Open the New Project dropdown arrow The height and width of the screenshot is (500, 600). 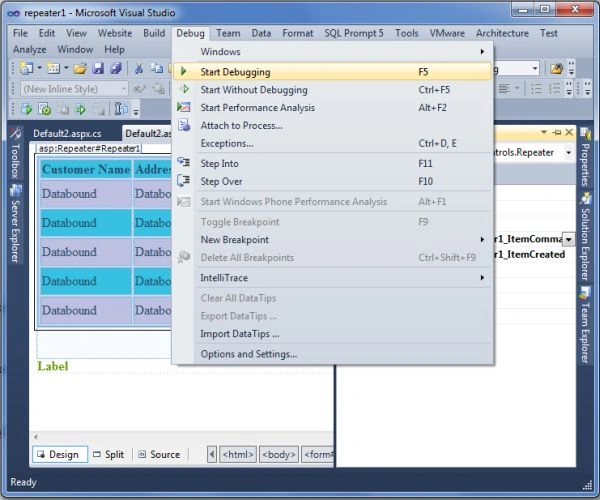tap(39, 68)
